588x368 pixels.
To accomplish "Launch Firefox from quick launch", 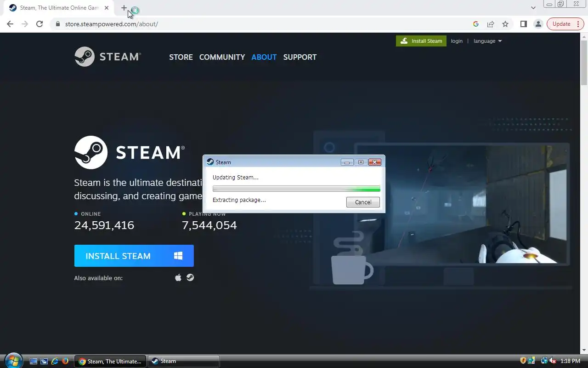I will [x=65, y=361].
